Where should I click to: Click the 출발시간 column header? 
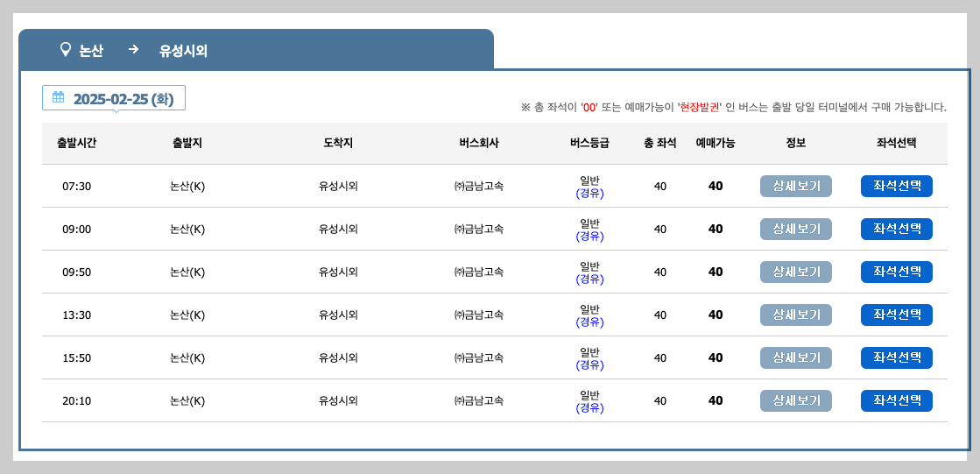(x=77, y=143)
